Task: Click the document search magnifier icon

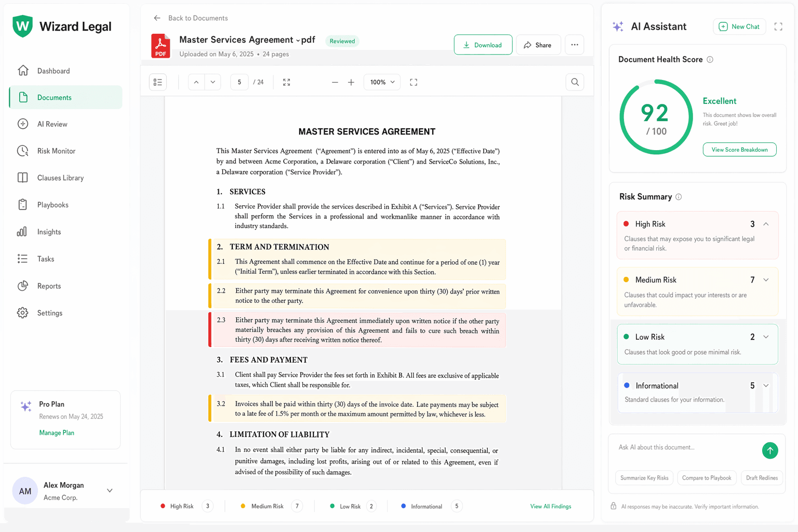Action: (575, 82)
